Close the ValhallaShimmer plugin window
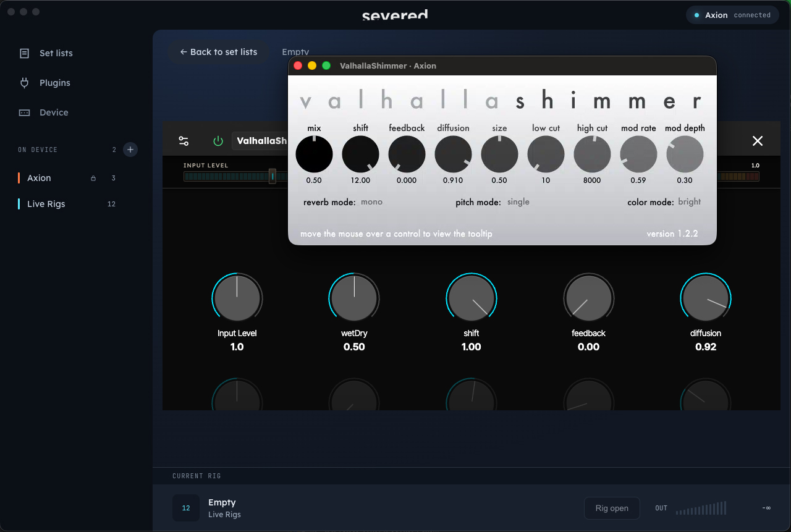791x532 pixels. pos(298,65)
